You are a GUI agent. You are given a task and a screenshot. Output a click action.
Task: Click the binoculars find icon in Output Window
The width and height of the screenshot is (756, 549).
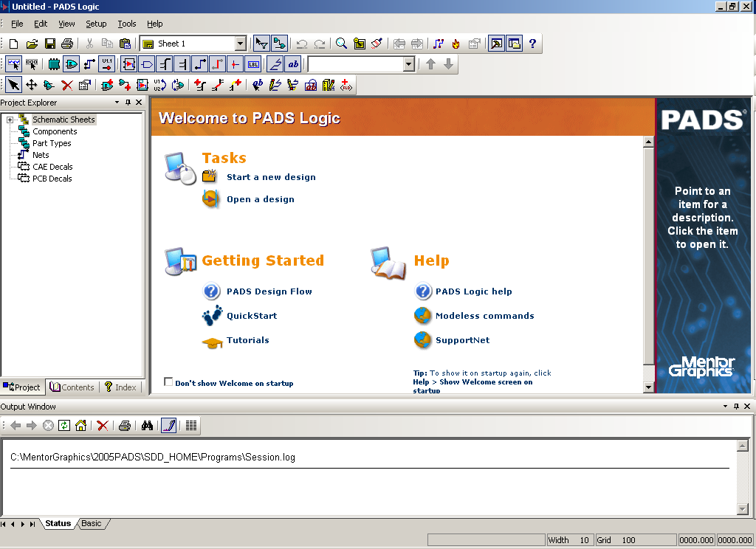[147, 426]
